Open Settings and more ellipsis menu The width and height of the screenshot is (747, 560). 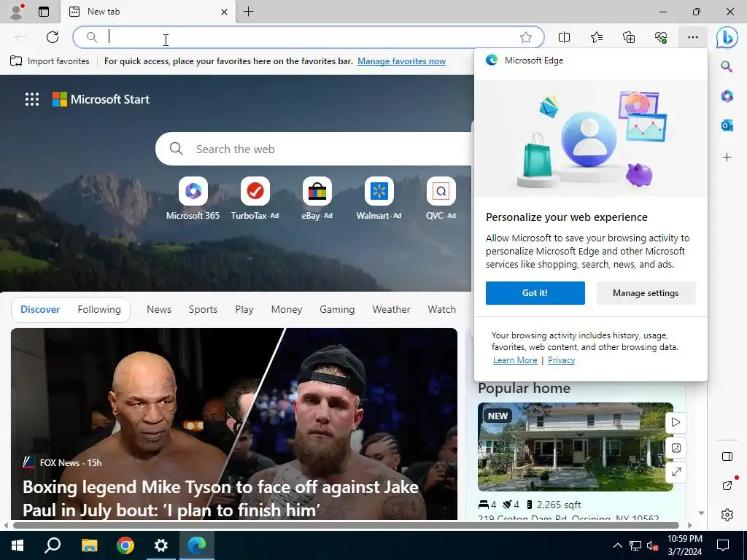click(693, 37)
